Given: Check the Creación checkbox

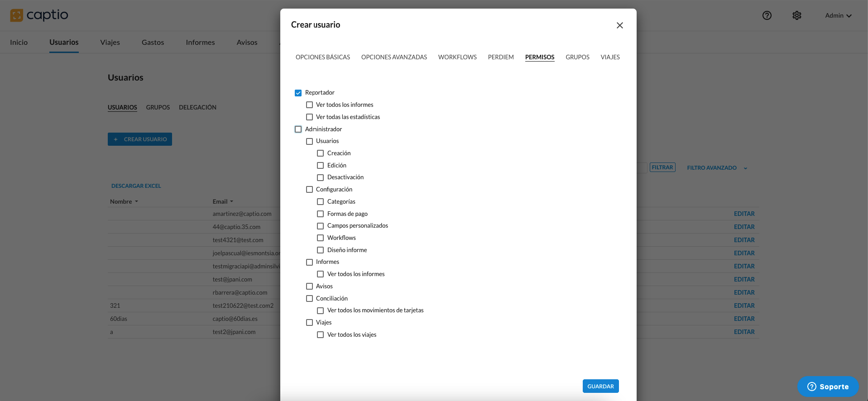Looking at the screenshot, I should [x=320, y=153].
